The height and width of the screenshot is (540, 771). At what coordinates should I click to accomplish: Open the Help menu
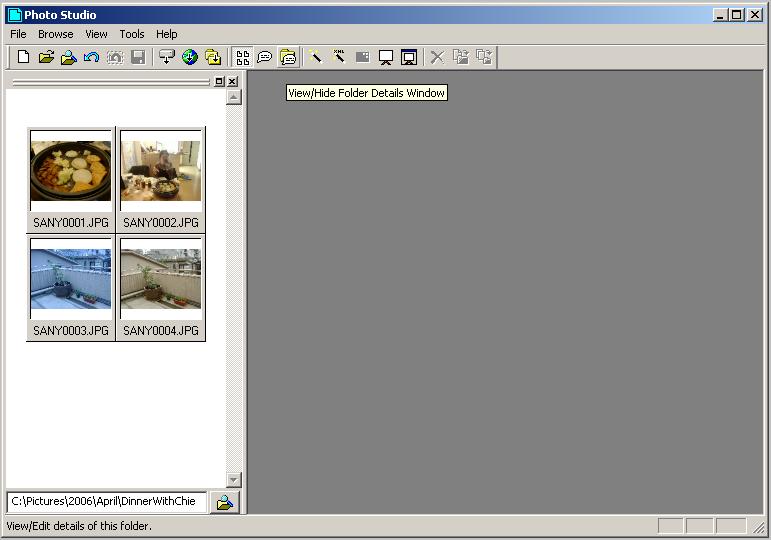[x=167, y=34]
